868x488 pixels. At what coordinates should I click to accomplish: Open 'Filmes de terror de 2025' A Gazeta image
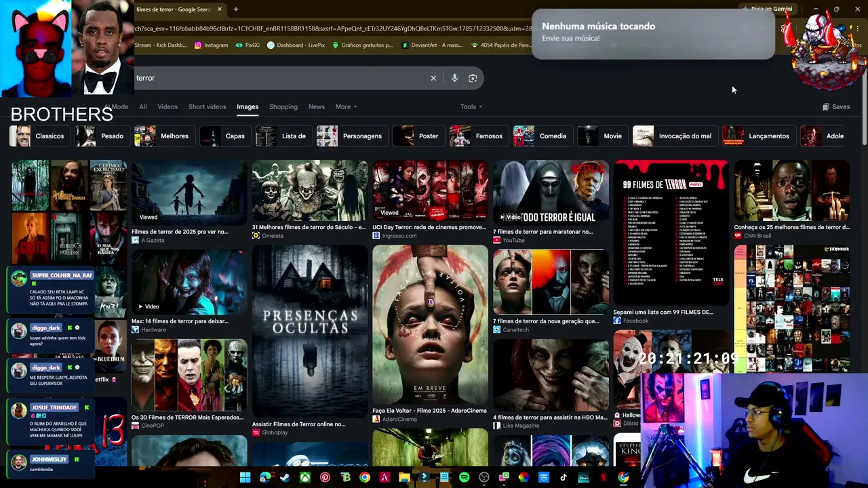(189, 192)
